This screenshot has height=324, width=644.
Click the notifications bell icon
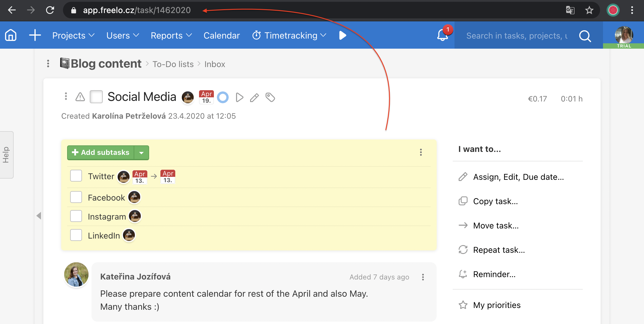(x=441, y=36)
